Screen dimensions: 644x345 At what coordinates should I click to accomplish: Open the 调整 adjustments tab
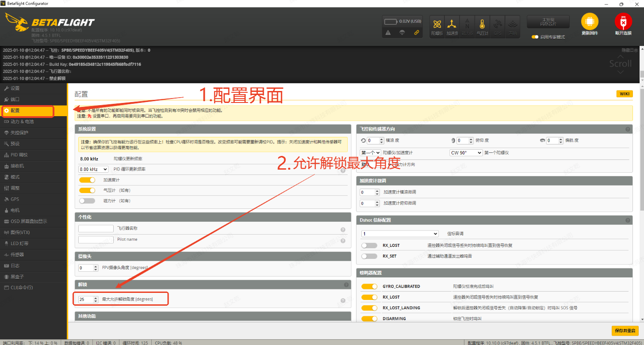(34, 188)
